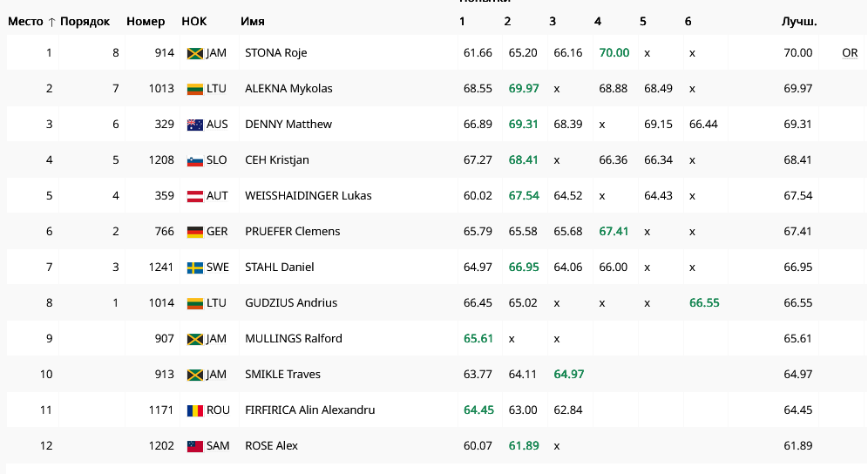Click the green 70.00 best attempt
Image resolution: width=868 pixels, height=474 pixels.
pos(614,53)
